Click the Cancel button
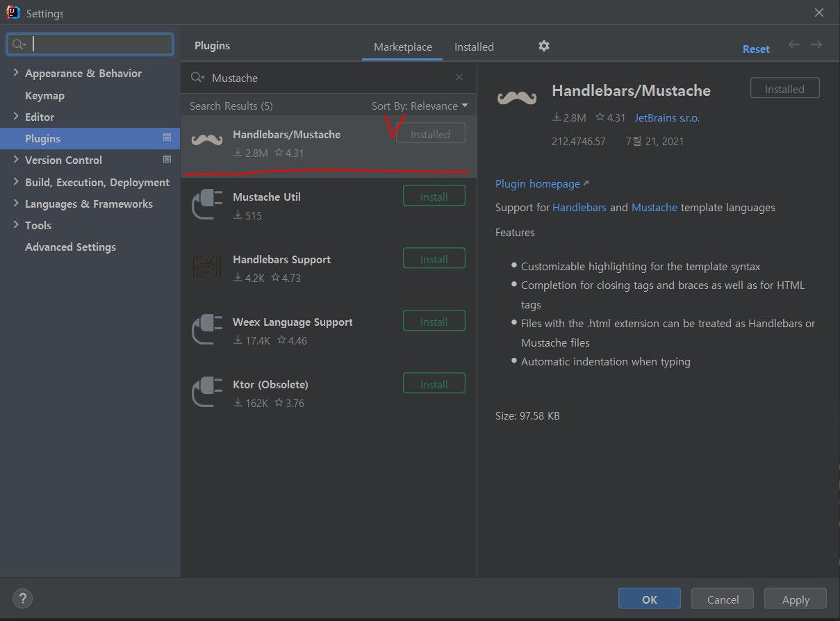This screenshot has width=840, height=621. 723,599
